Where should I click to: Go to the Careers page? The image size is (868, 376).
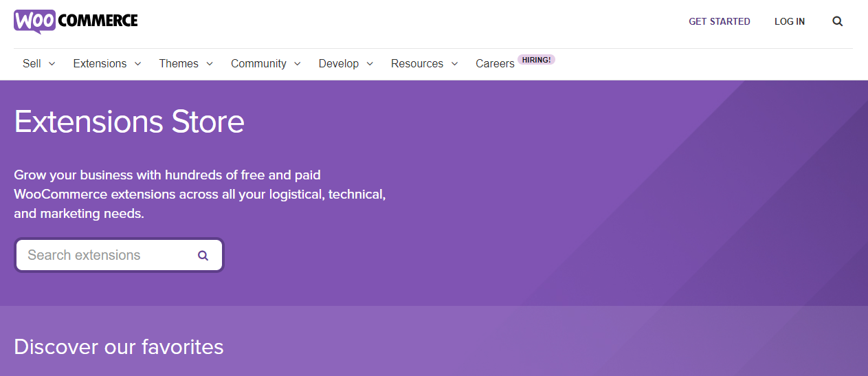495,63
